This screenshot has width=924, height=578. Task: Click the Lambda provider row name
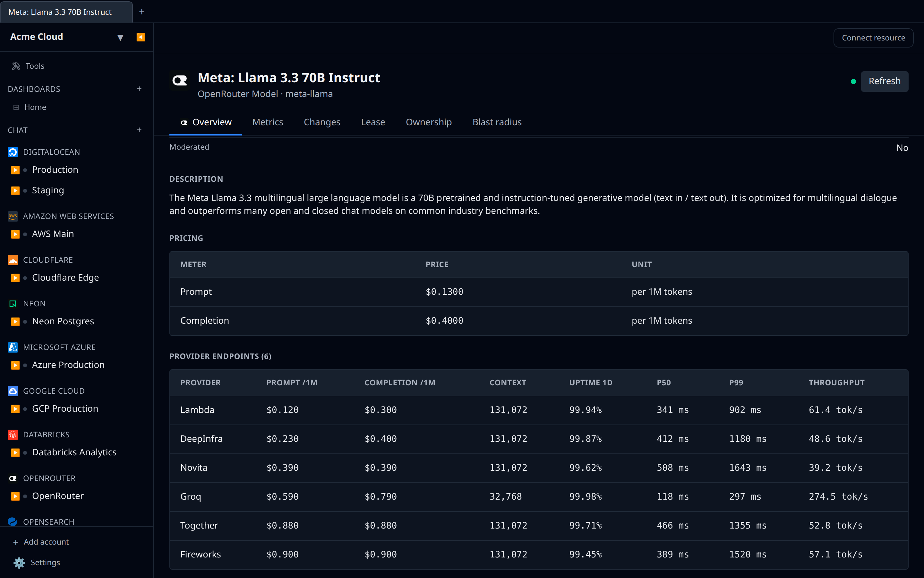click(x=197, y=410)
